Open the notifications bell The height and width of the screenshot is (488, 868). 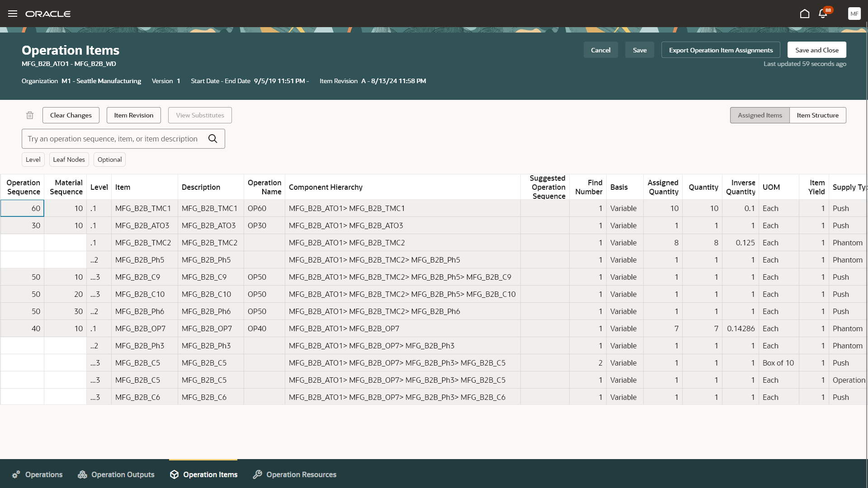(x=823, y=14)
